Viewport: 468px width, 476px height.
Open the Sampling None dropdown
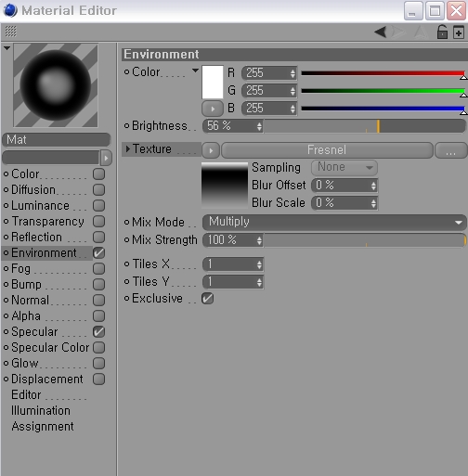344,168
